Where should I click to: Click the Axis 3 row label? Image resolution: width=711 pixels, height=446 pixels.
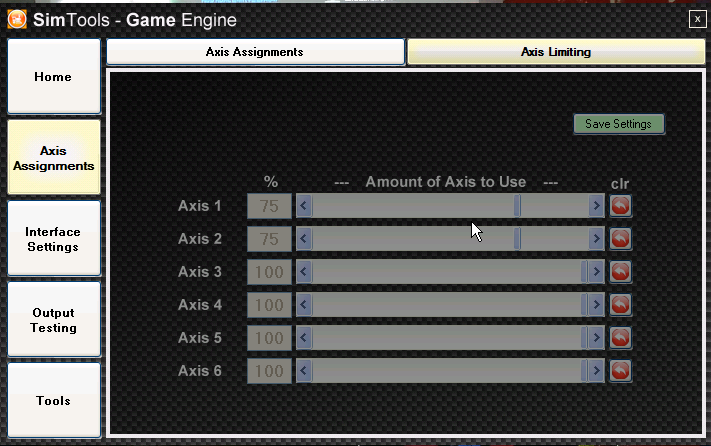click(x=200, y=272)
